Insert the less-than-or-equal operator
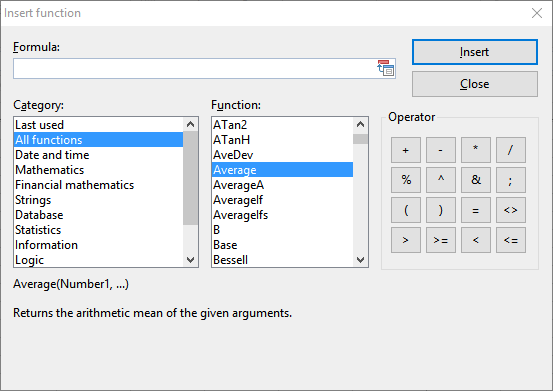The height and width of the screenshot is (391, 553). click(x=511, y=240)
